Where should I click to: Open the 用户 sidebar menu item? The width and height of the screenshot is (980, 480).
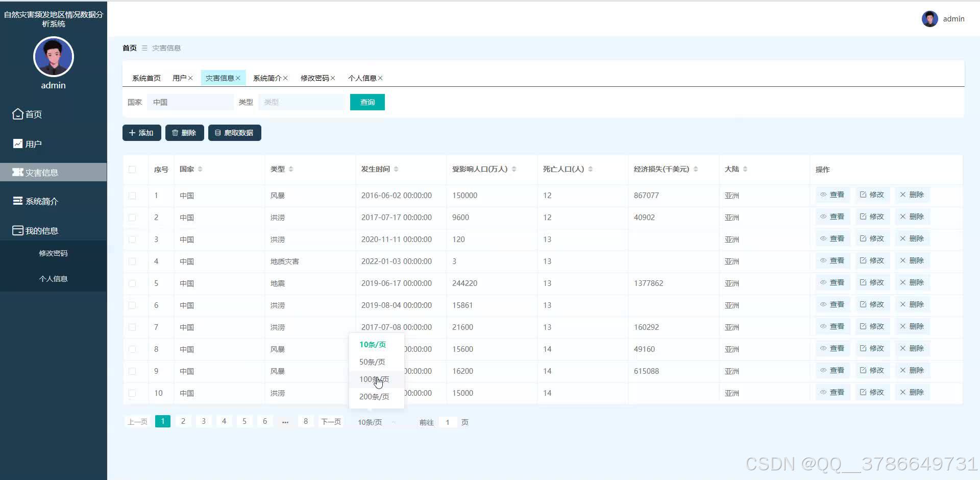point(53,144)
